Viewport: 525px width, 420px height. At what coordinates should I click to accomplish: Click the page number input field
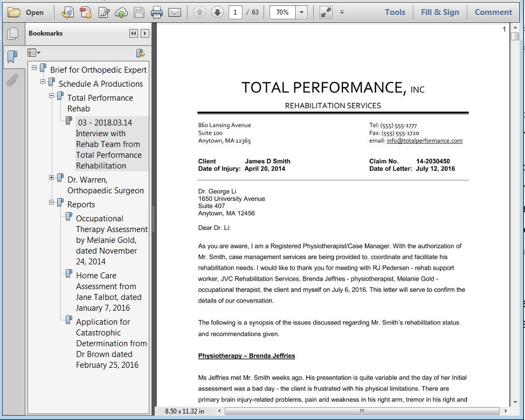[236, 12]
